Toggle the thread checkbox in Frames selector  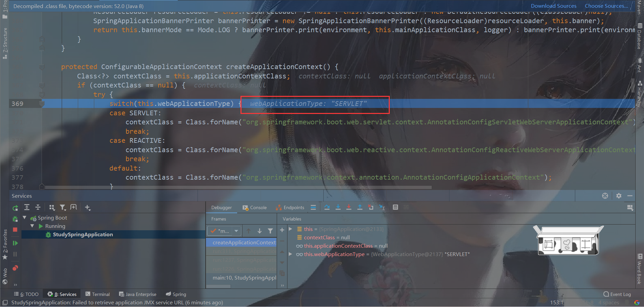pyautogui.click(x=214, y=231)
